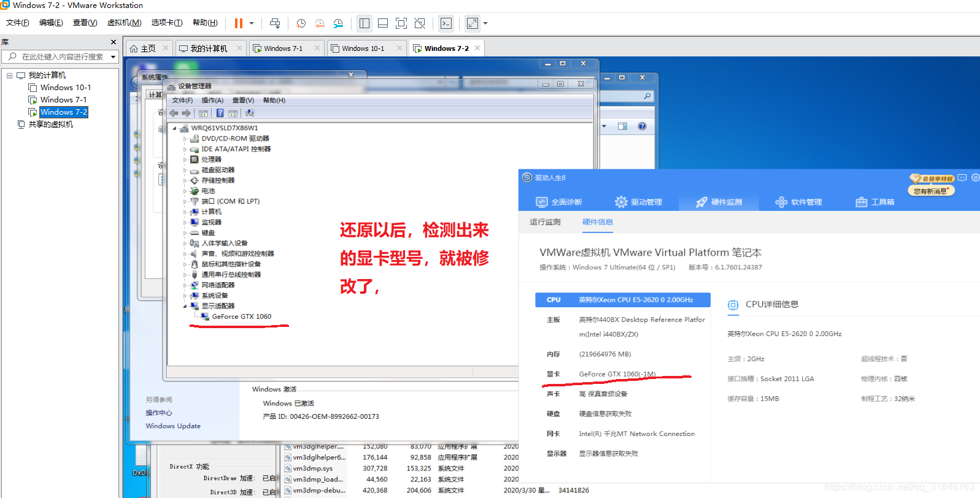Viewport: 980px width, 498px height.
Task: Click the help question-mark icon in Device Manager
Action: [x=220, y=113]
